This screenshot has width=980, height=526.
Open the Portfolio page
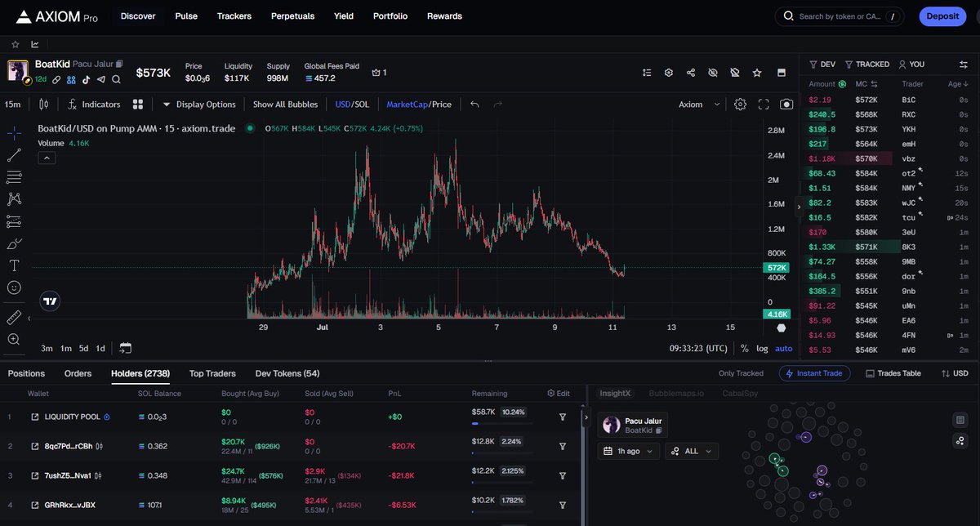click(390, 16)
